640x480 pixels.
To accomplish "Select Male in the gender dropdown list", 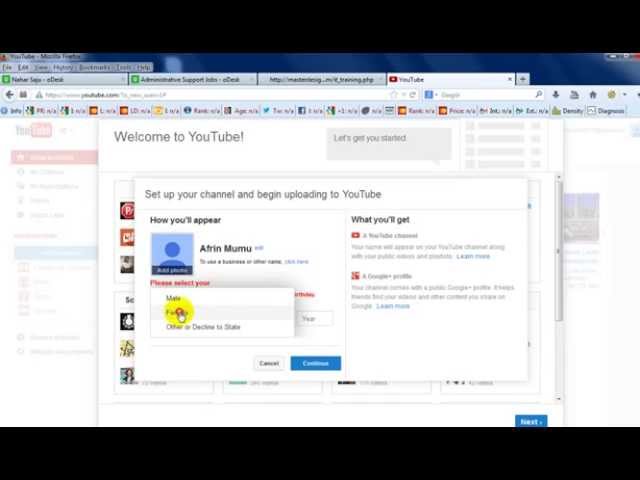I will [x=222, y=298].
